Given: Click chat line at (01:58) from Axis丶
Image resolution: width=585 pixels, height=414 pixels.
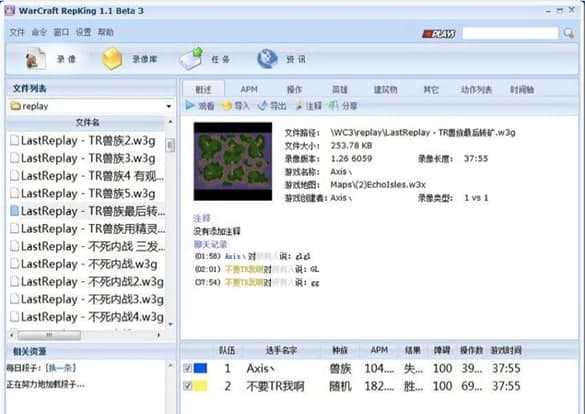Looking at the screenshot, I should tap(253, 256).
